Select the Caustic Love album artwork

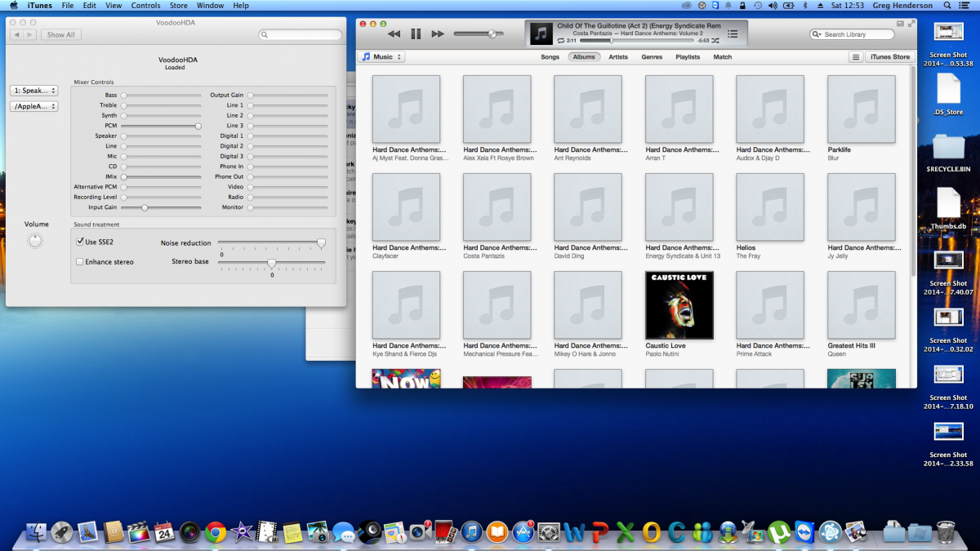[x=679, y=305]
